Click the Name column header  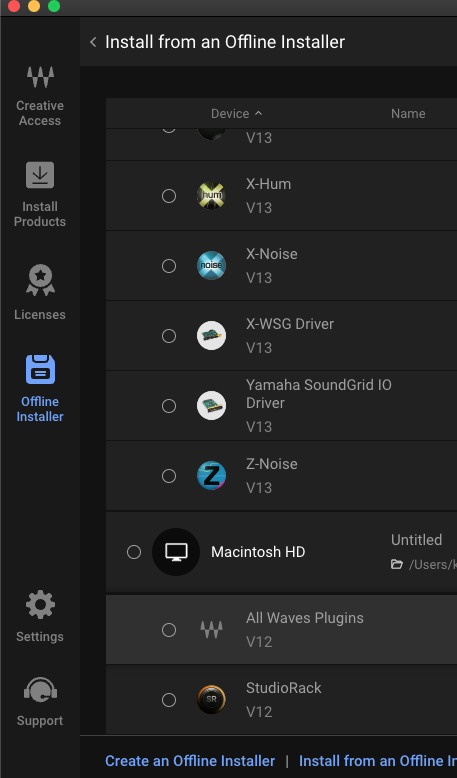(408, 114)
